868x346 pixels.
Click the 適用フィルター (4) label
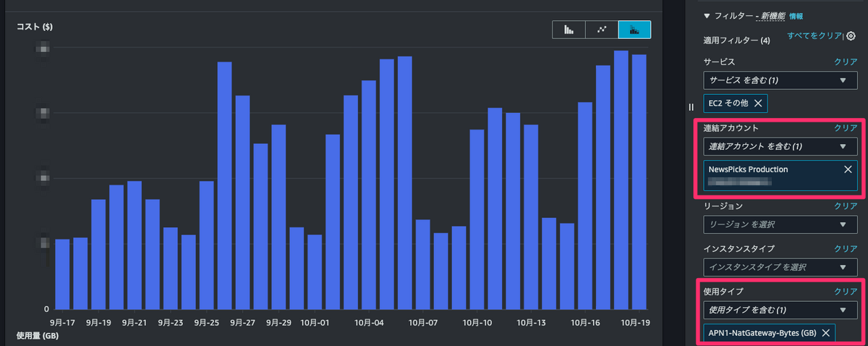click(x=736, y=41)
